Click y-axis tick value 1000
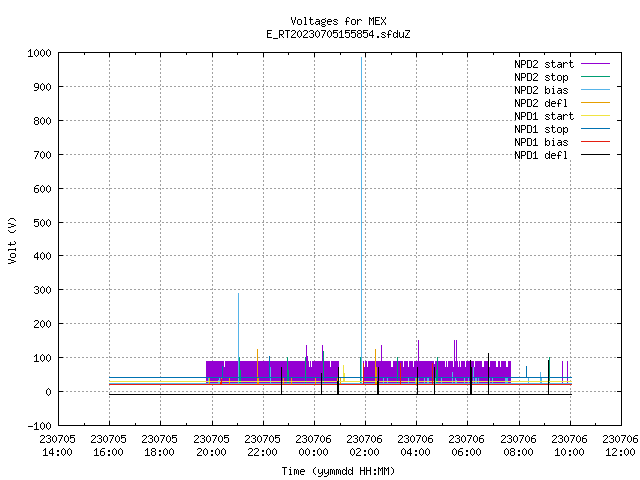 click(x=39, y=53)
